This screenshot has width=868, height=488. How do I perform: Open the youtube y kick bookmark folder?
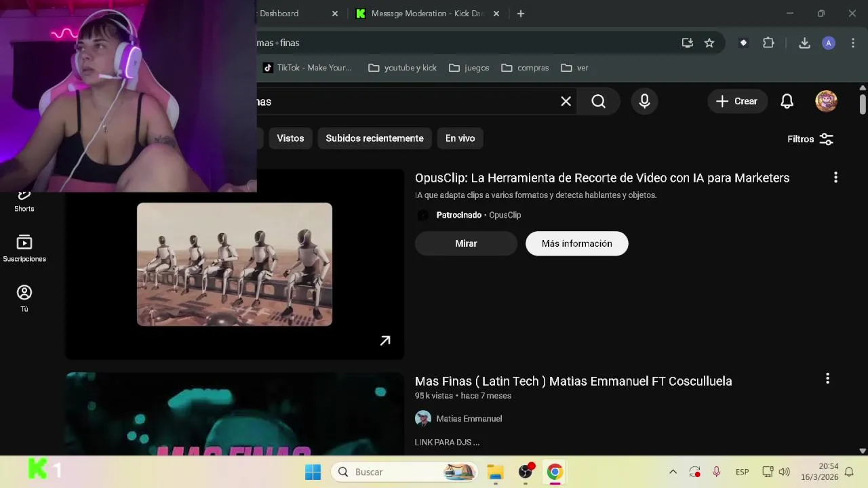pos(403,68)
